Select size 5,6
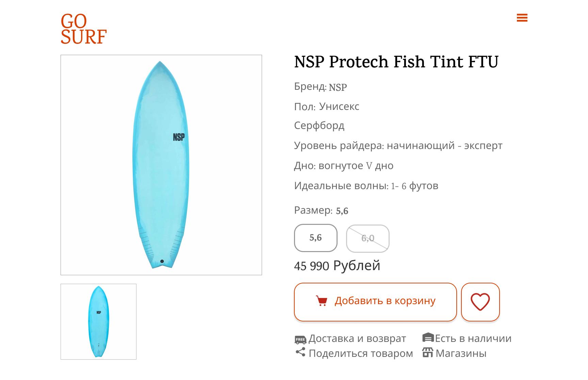 click(315, 238)
